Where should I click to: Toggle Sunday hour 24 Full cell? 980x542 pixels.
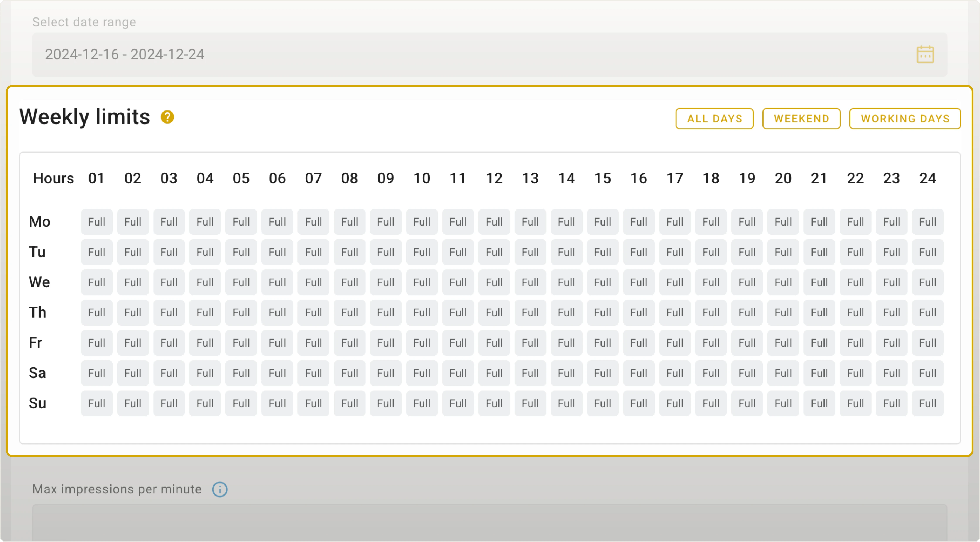[x=928, y=403]
